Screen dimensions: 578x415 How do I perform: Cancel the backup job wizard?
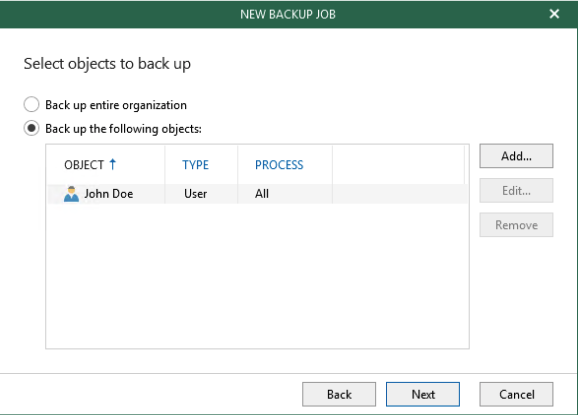coord(516,394)
